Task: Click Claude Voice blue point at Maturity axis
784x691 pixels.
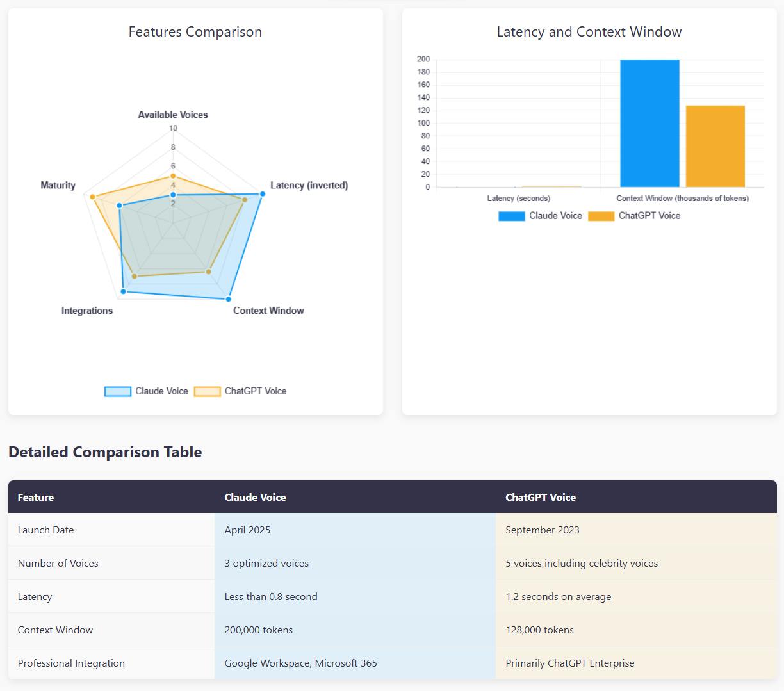Action: click(119, 206)
